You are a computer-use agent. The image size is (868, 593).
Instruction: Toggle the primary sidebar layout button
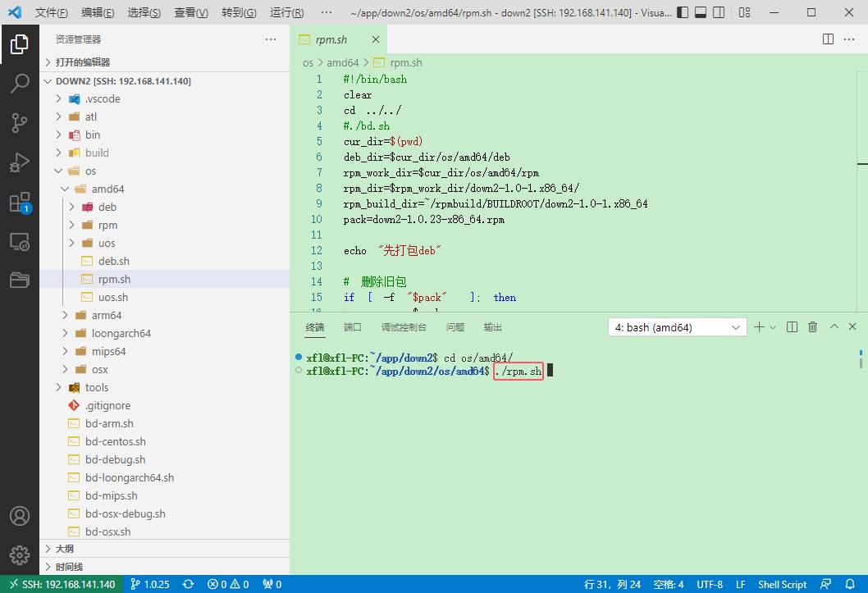[683, 12]
